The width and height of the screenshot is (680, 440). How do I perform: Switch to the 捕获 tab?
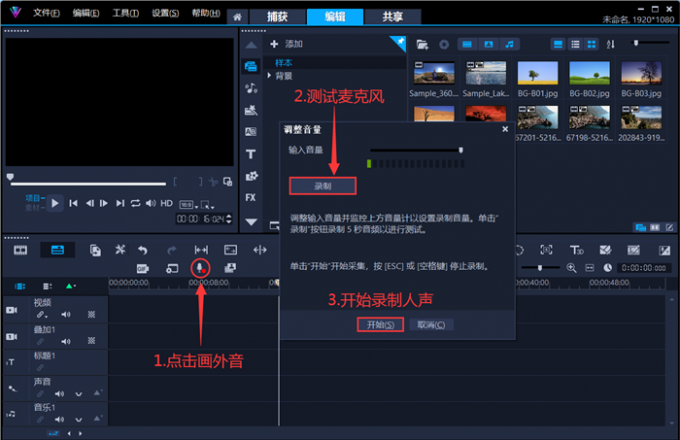tap(277, 17)
